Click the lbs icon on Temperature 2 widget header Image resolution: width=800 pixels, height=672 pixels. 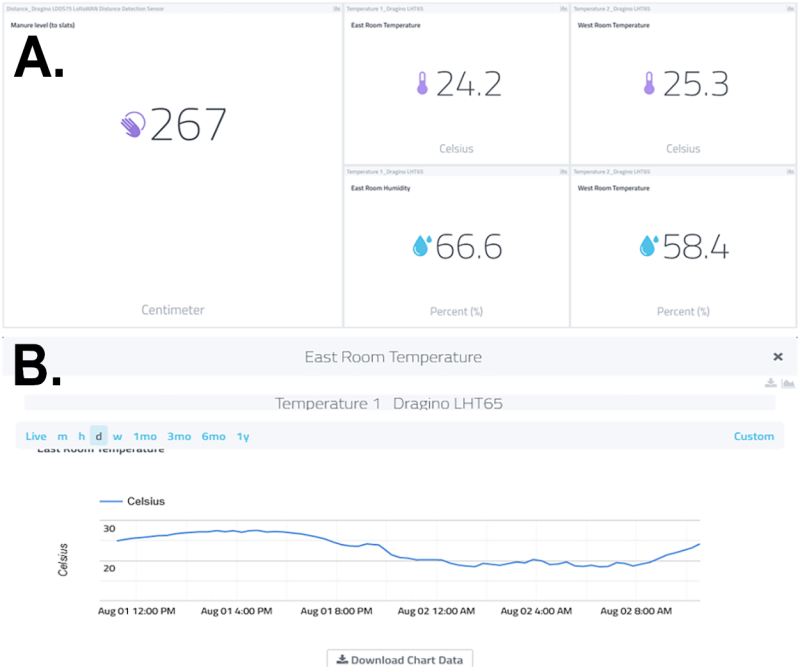790,8
